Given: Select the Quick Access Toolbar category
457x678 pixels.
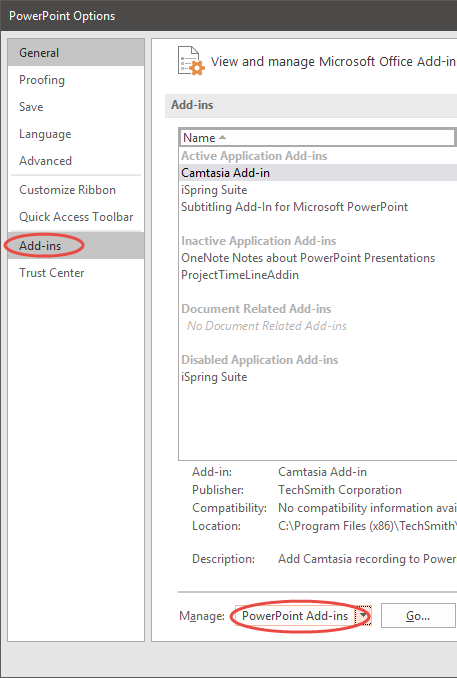Looking at the screenshot, I should (76, 217).
